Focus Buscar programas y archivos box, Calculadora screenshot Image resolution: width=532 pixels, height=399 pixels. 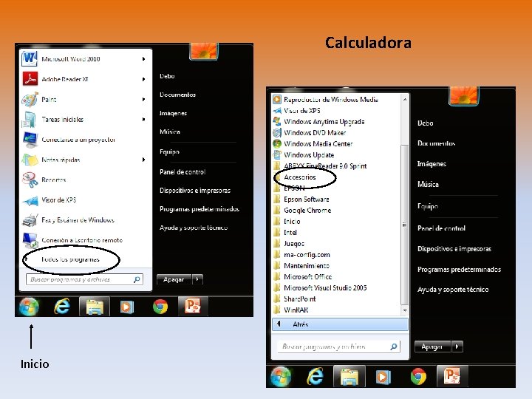click(x=338, y=347)
